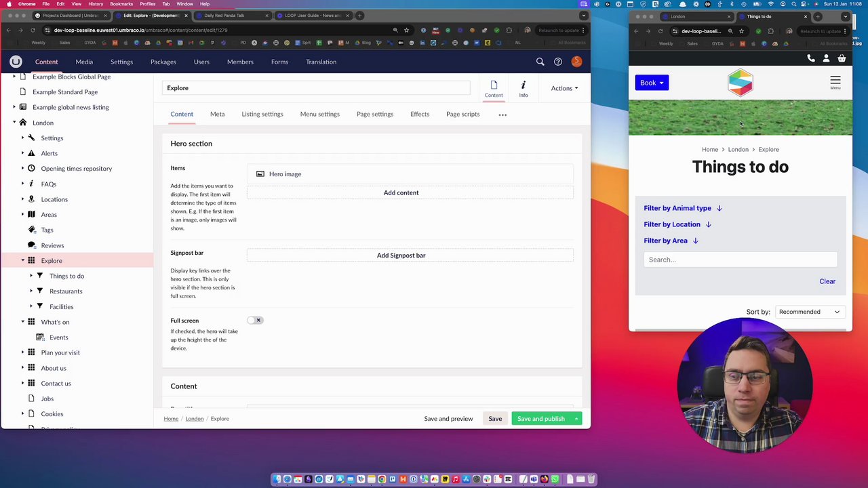Show more tabs via the ellipsis icon
Viewport: 868px width, 488px height.
[x=502, y=115]
